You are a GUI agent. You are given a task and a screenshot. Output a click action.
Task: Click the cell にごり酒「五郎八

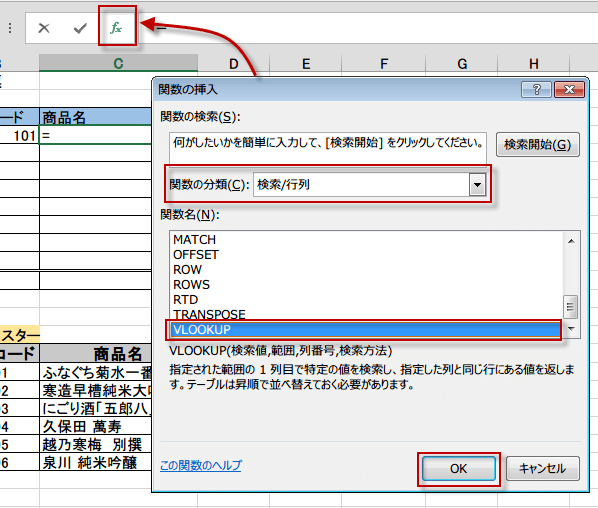coord(96,408)
